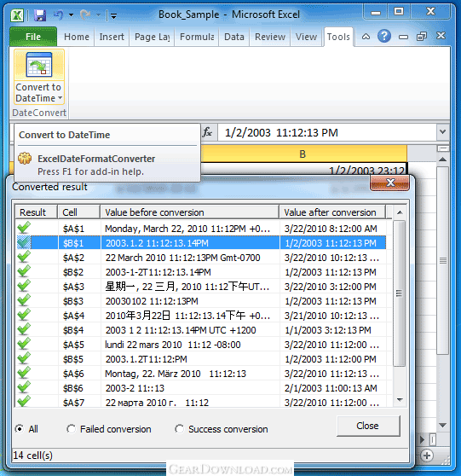Minimize the ribbon with the caret icon

[x=366, y=37]
